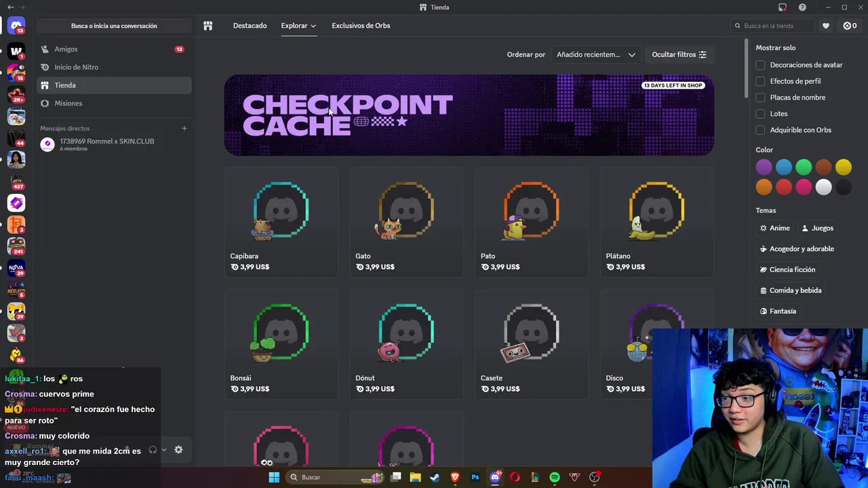The image size is (868, 488).
Task: Enable Adquirible con Orbs filter checkbox
Action: pos(760,130)
